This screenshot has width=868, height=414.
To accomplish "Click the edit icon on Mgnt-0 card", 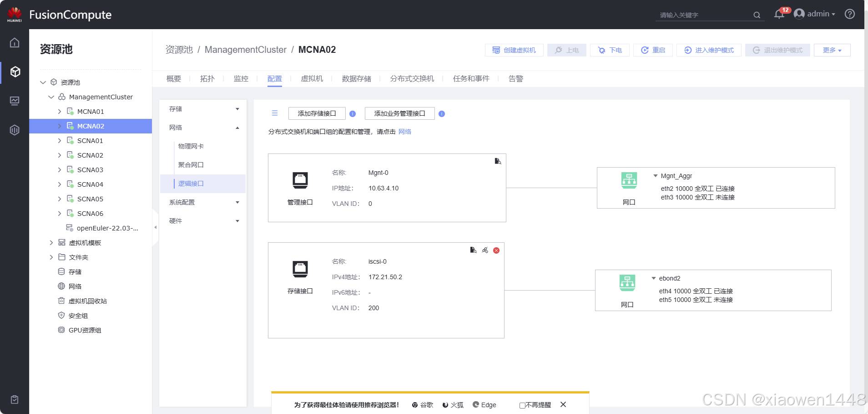I will pyautogui.click(x=498, y=161).
